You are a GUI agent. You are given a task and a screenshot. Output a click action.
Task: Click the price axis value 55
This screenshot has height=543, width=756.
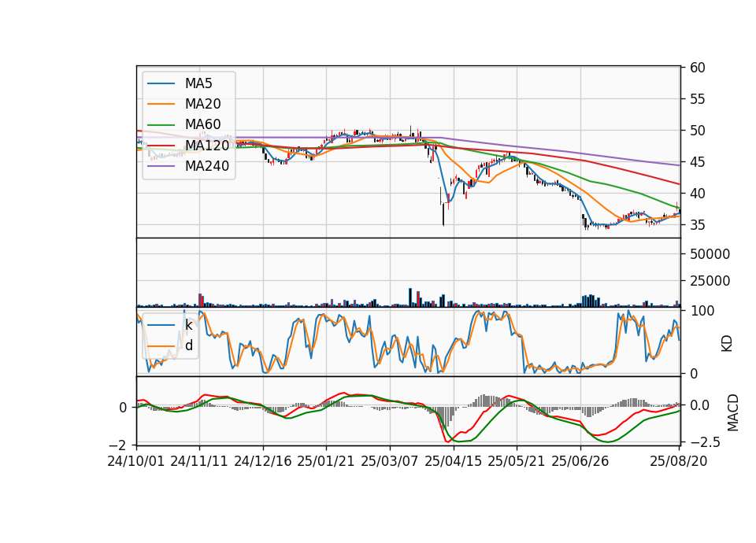click(x=698, y=99)
